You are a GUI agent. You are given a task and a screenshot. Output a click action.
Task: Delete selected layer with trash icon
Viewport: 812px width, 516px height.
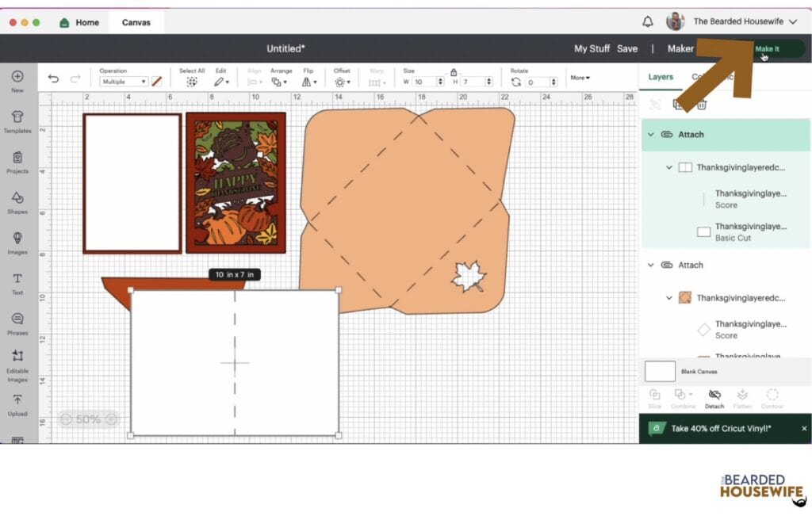pos(701,105)
